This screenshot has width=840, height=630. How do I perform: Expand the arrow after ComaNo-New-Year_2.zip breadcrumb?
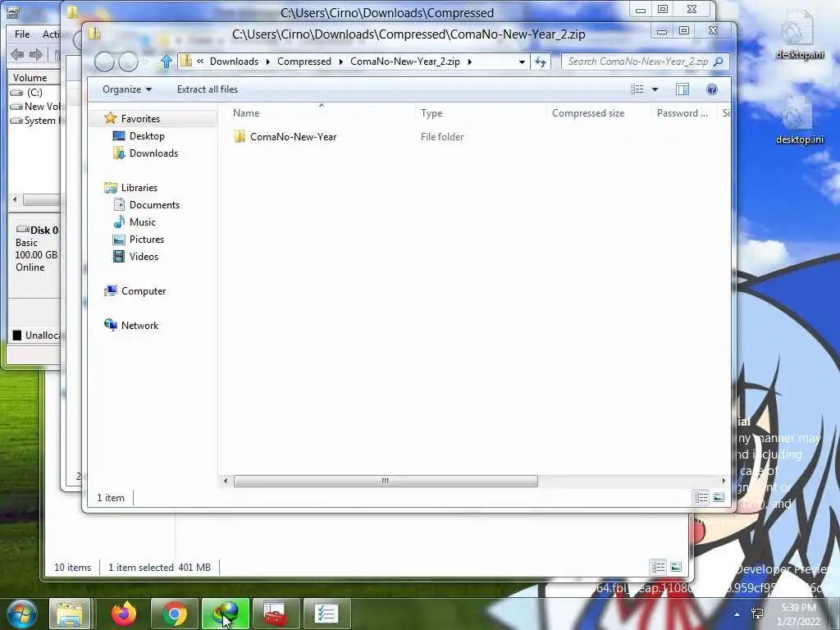point(470,62)
